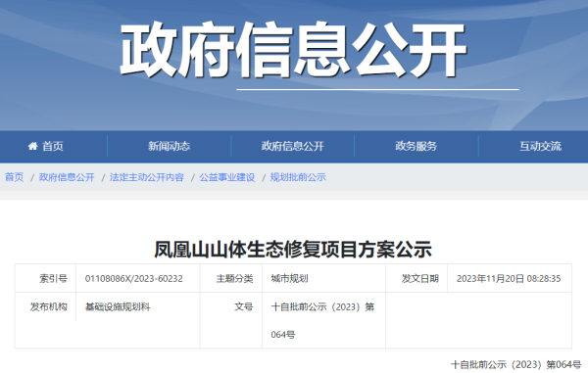Open the 新闻动态 navigation tab
The image size is (588, 373).
pos(170,146)
